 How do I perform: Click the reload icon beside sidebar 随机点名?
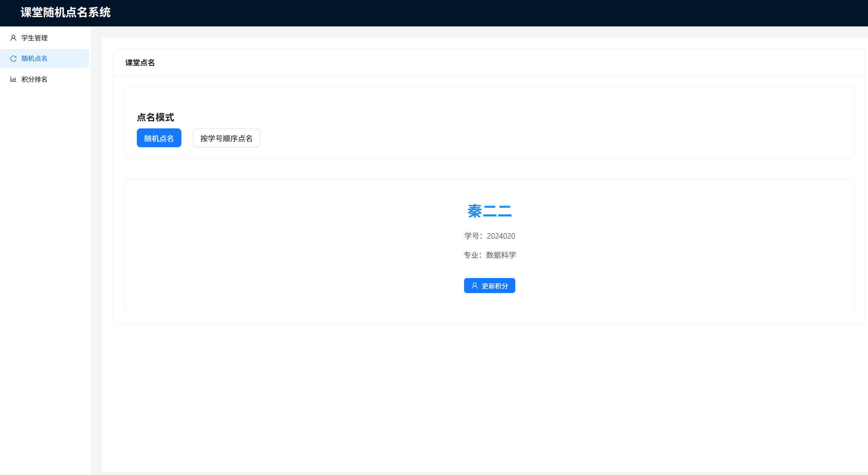13,58
